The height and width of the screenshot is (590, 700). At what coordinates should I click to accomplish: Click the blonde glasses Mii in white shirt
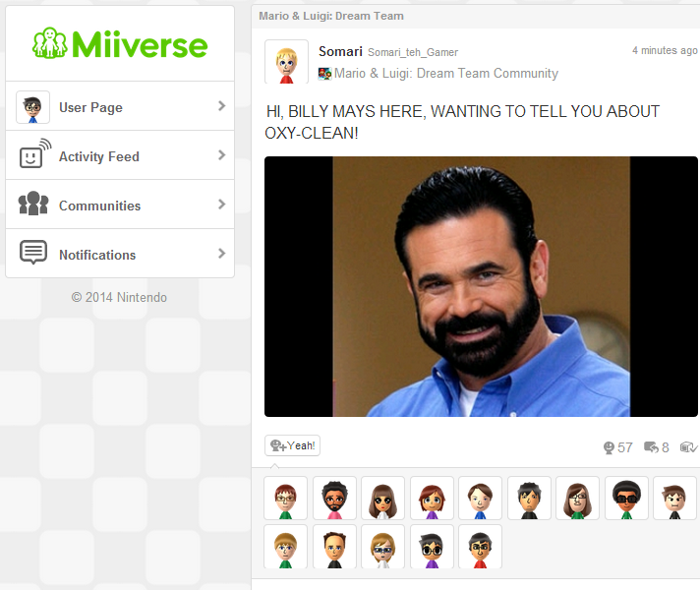click(x=382, y=547)
